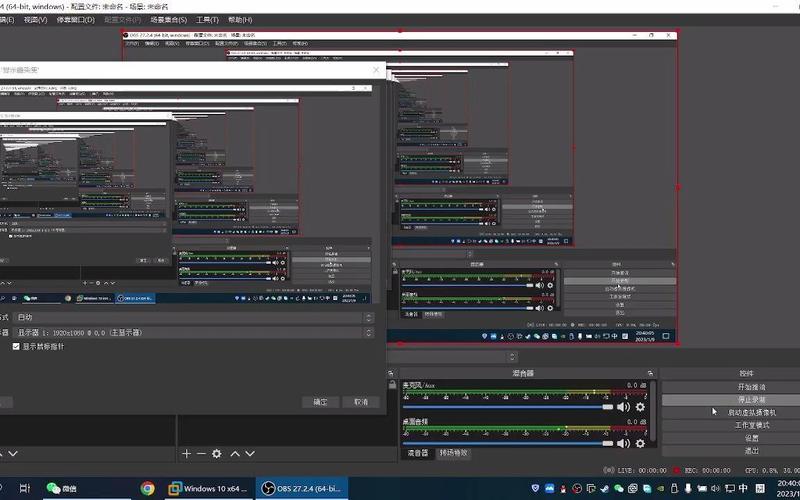Expand the capture method 自动 dropdown
800x500 pixels.
[x=190, y=317]
